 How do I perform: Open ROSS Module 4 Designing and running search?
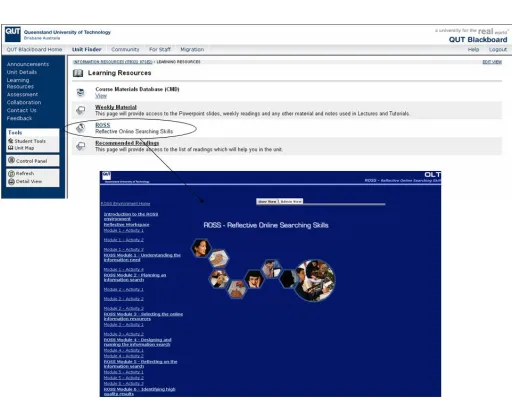(x=137, y=342)
